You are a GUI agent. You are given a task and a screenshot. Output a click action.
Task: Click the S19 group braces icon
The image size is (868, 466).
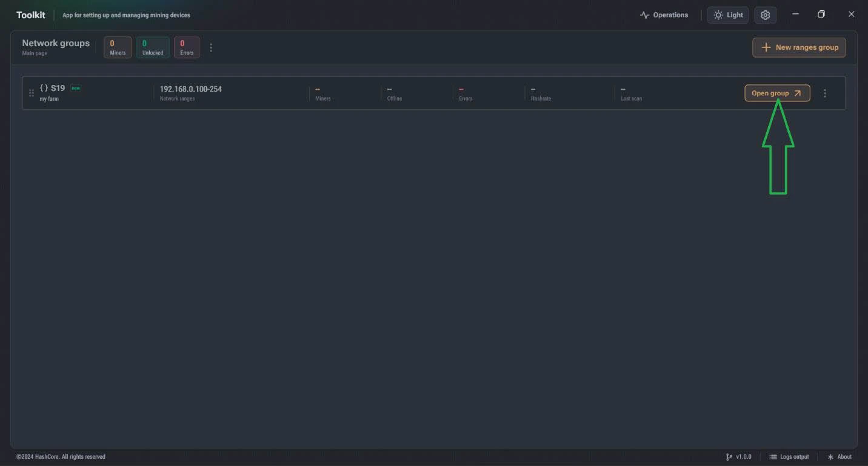click(x=44, y=88)
